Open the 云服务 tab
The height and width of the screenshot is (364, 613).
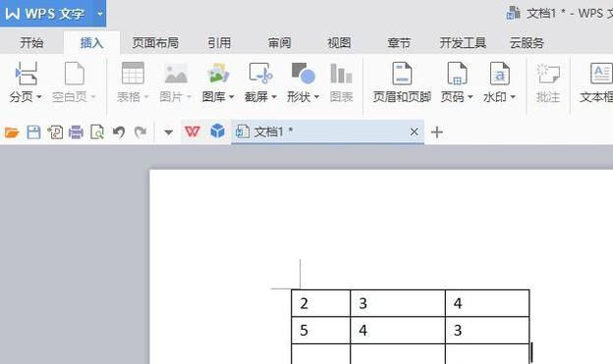[x=527, y=42]
